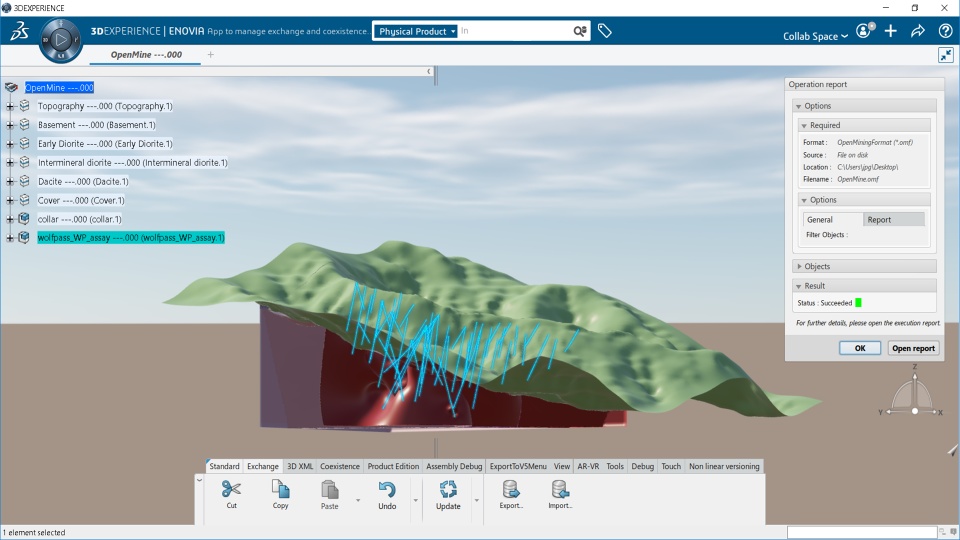Switch to the 3D XML tab
This screenshot has width=960, height=540.
tap(300, 467)
